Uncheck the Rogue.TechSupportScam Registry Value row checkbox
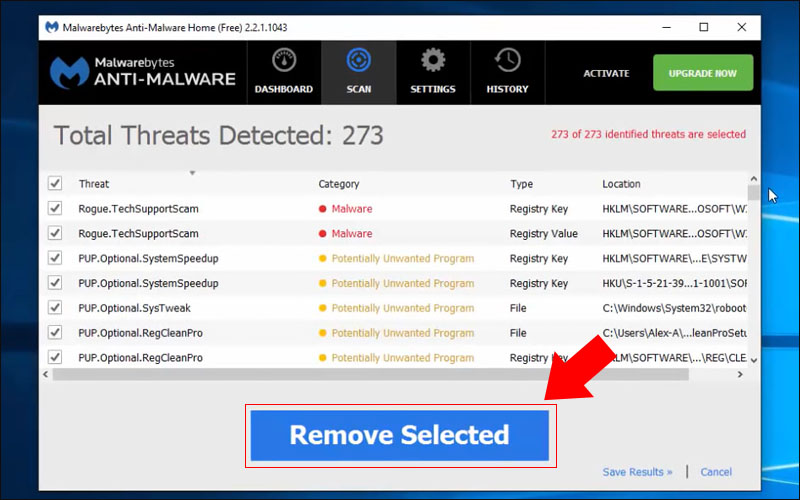Viewport: 800px width, 500px height. tap(55, 233)
